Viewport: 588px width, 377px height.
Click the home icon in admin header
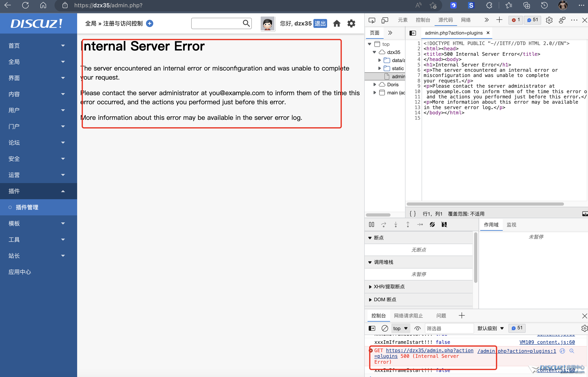click(337, 23)
